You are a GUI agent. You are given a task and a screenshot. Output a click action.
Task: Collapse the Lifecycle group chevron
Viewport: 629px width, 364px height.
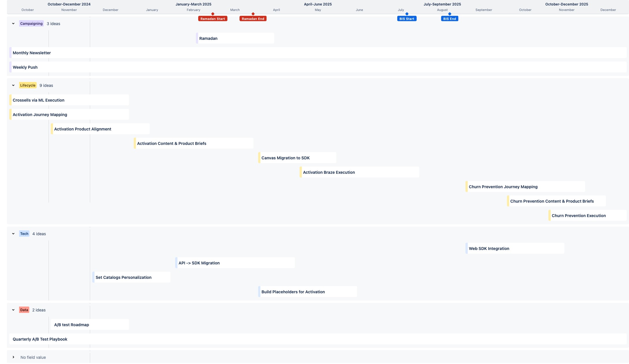point(13,85)
